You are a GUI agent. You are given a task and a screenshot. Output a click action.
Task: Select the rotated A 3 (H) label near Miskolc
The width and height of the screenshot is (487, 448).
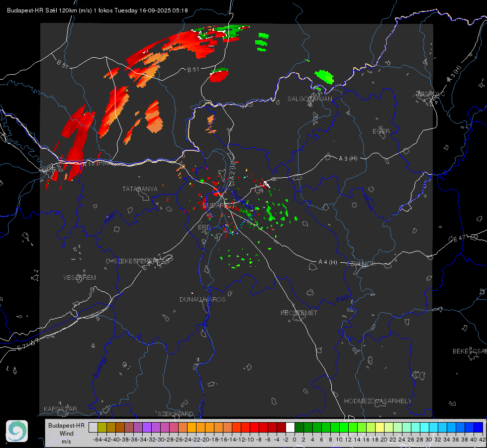point(455,74)
